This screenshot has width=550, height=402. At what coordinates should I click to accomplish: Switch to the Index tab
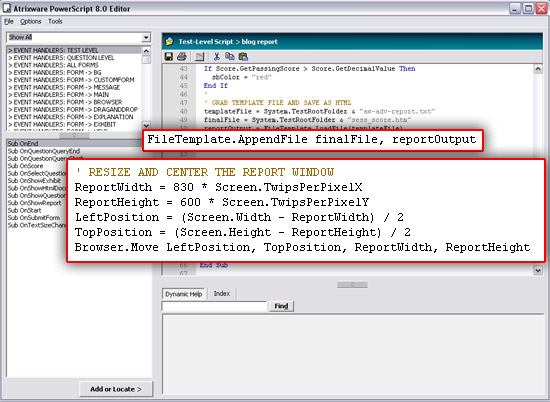click(x=222, y=294)
